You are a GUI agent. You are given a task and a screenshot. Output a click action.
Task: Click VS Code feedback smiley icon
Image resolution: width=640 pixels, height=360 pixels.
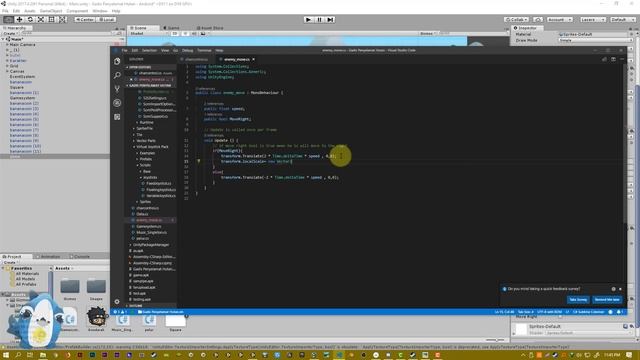tap(611, 312)
